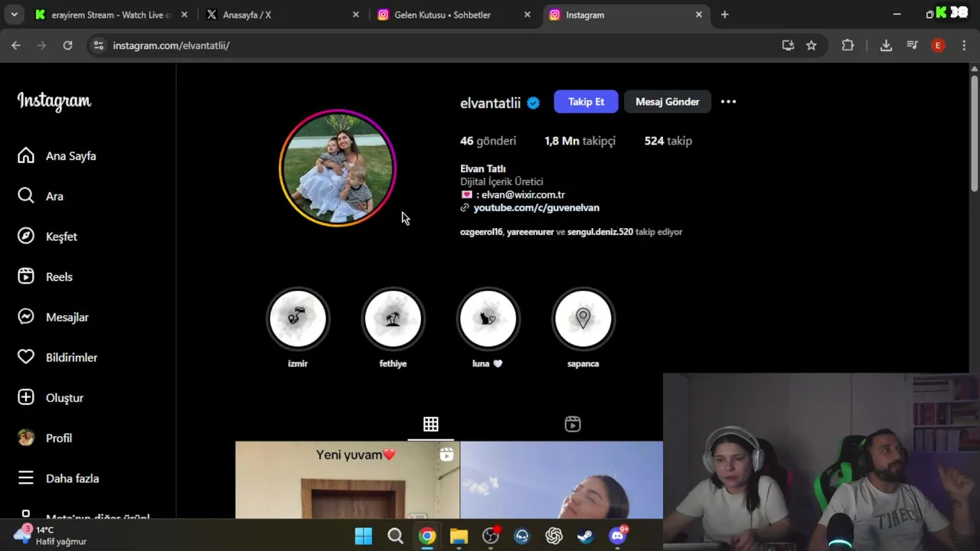Screen dimensions: 980x551
Task: Click the Instagram logo
Action: tap(54, 101)
